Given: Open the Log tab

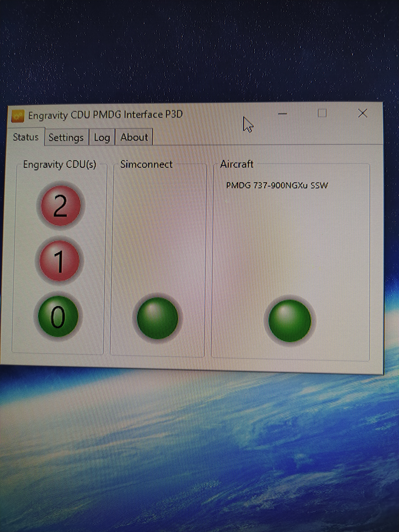Looking at the screenshot, I should 102,138.
